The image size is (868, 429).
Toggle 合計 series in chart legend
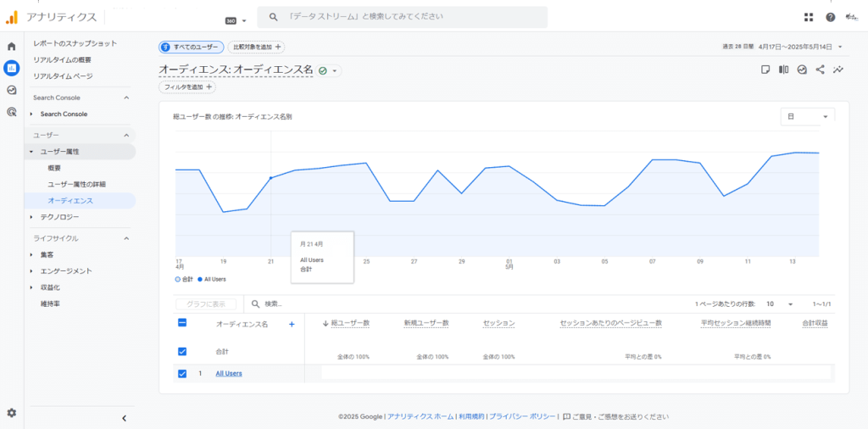[184, 280]
